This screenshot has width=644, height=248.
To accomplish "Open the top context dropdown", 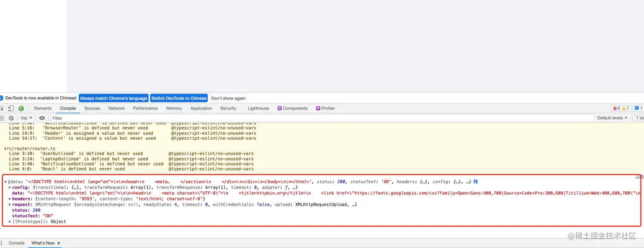I will [x=26, y=118].
